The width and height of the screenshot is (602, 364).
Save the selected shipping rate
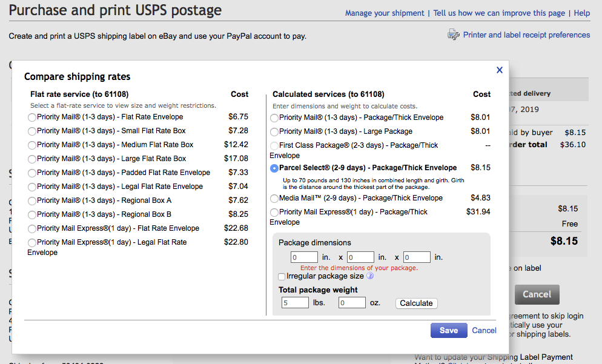click(449, 330)
